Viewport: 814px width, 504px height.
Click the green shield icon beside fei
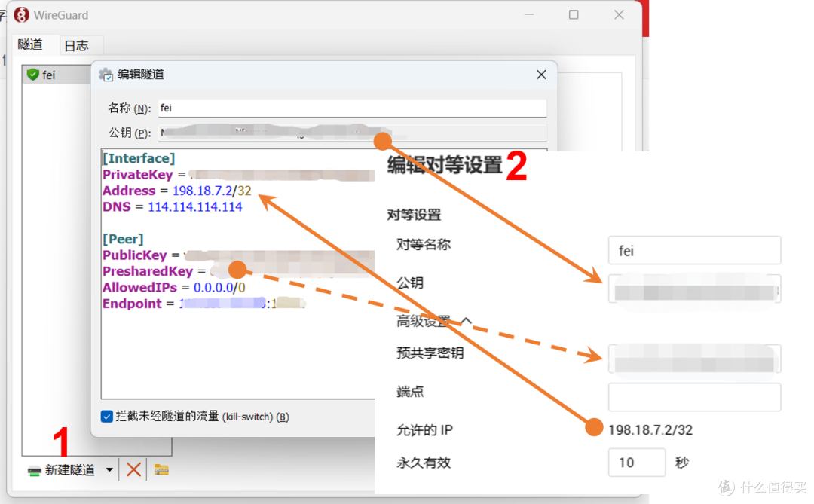(33, 75)
